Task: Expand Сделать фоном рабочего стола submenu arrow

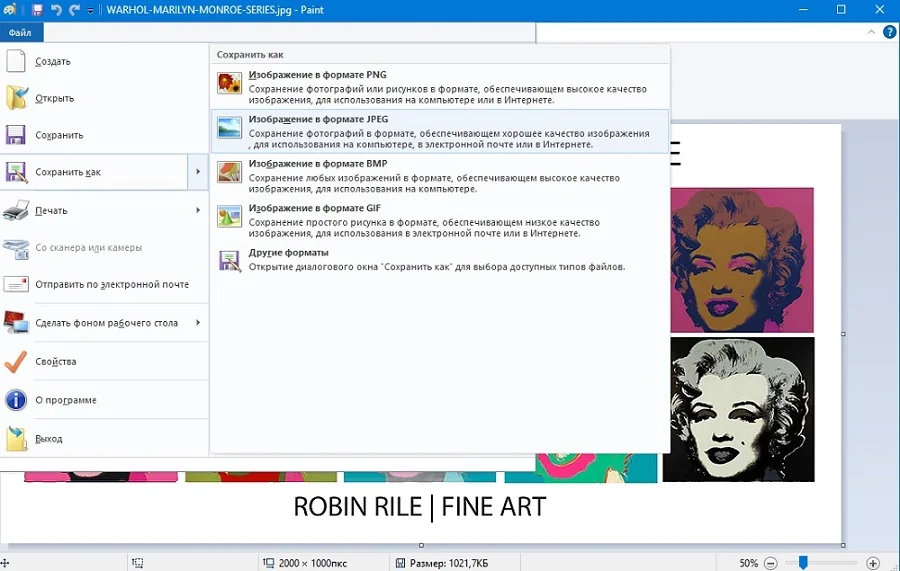Action: point(198,323)
